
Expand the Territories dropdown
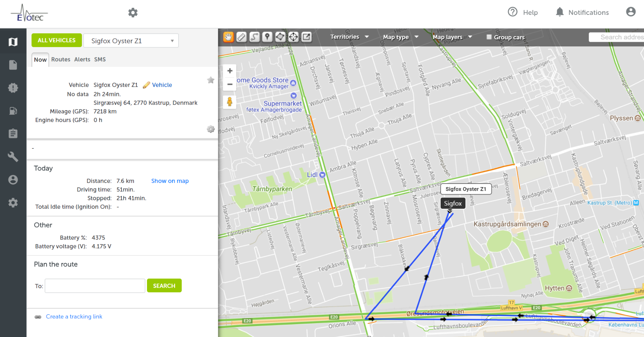(349, 37)
